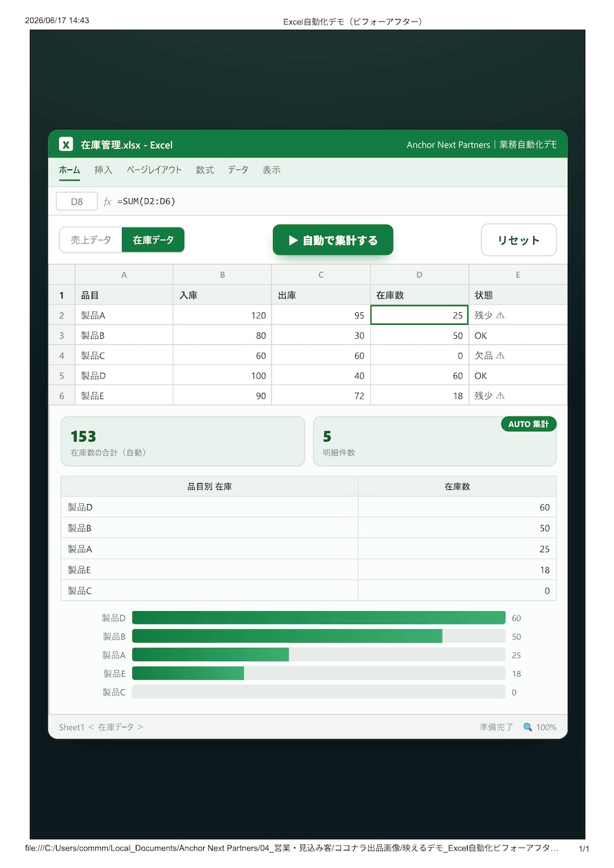Click the 100% zoom level
The image size is (614, 868).
tap(546, 727)
